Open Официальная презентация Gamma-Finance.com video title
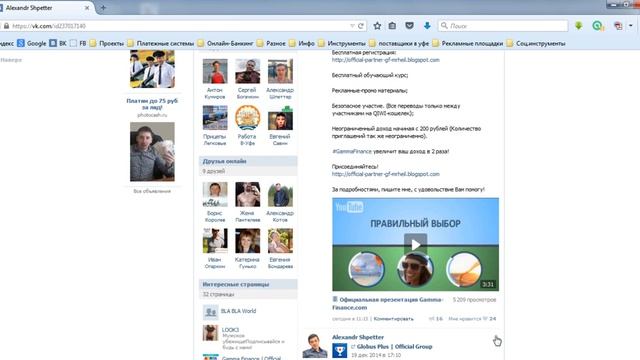The width and height of the screenshot is (640, 360). [387, 303]
